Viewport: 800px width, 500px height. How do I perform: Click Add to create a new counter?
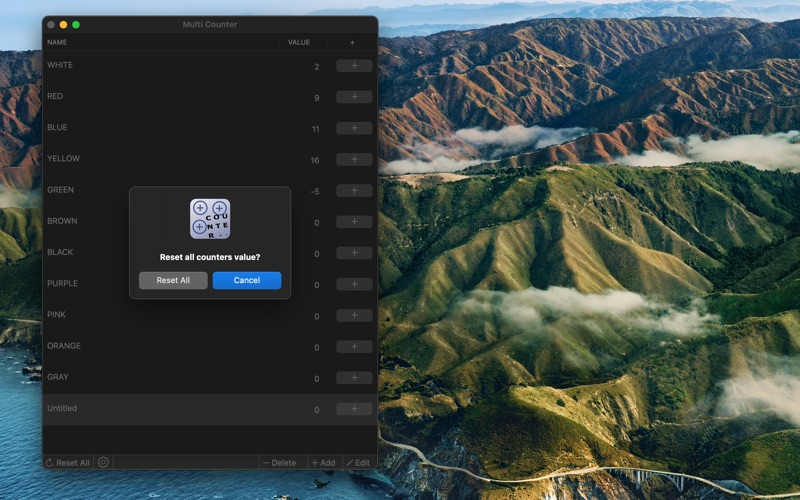point(323,463)
